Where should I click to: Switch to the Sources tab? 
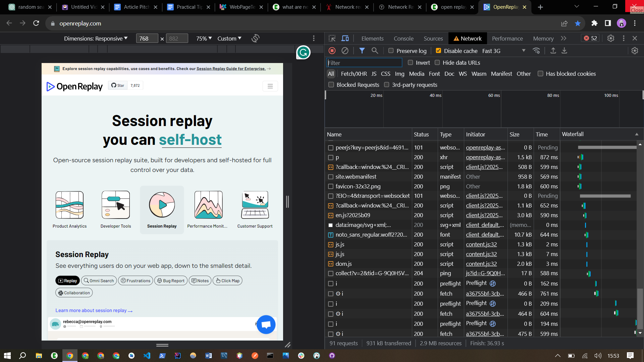433,38
